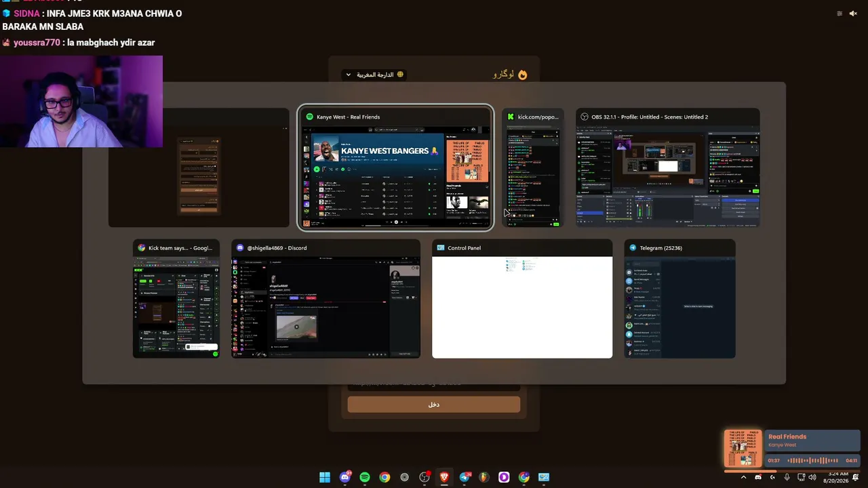Open Telegram from the taskbar

(465, 477)
